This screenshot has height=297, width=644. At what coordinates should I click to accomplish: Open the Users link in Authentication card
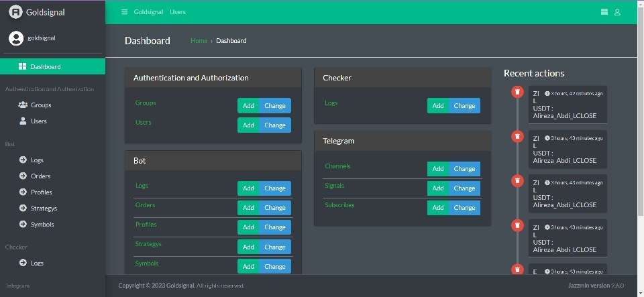point(144,123)
